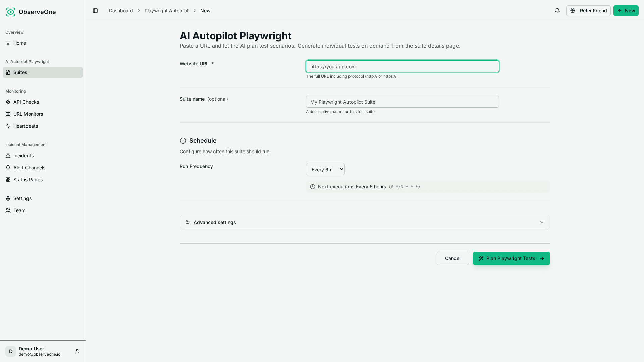The image size is (644, 362).
Task: Click the Cancel button
Action: click(453, 258)
